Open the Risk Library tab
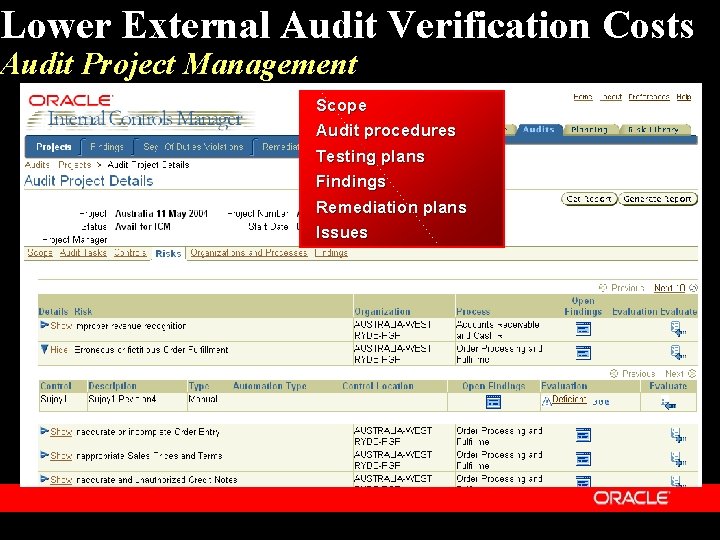 (x=653, y=129)
